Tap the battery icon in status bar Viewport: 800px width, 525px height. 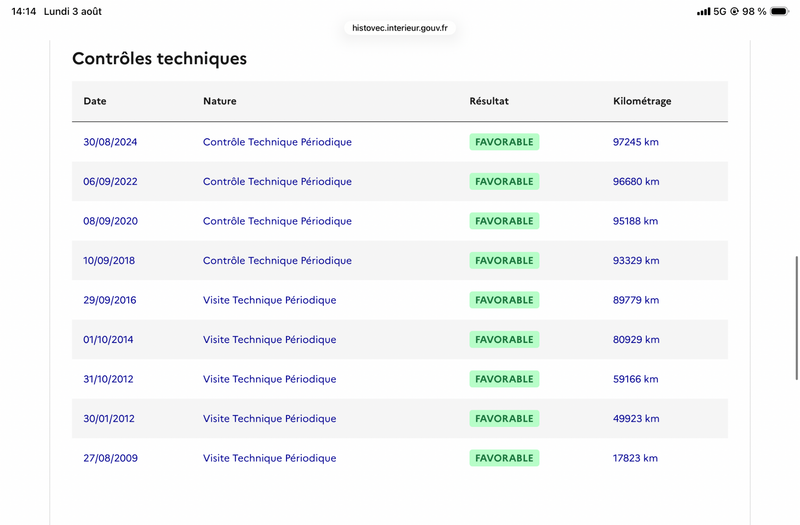(779, 11)
